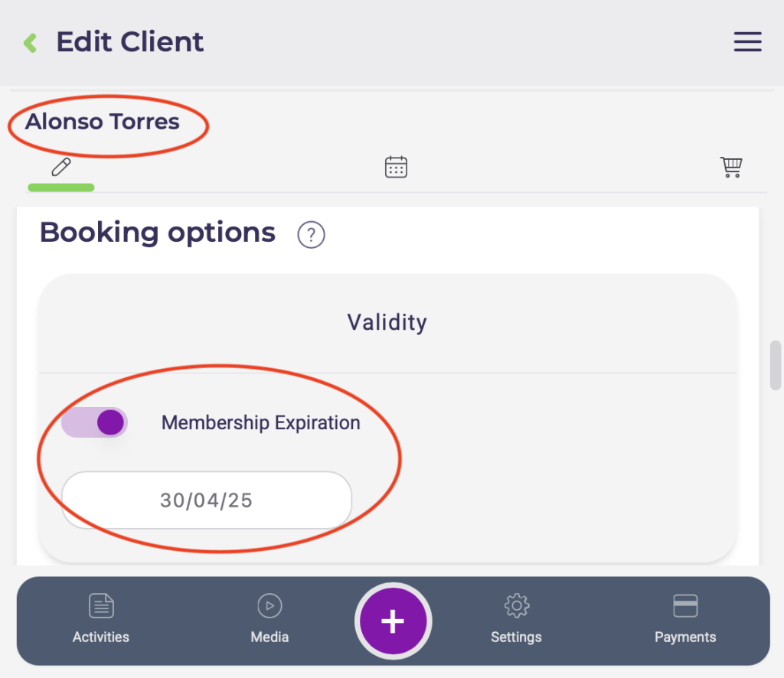This screenshot has width=784, height=678.
Task: Open the 30/04/25 expiration date field
Action: 207,500
